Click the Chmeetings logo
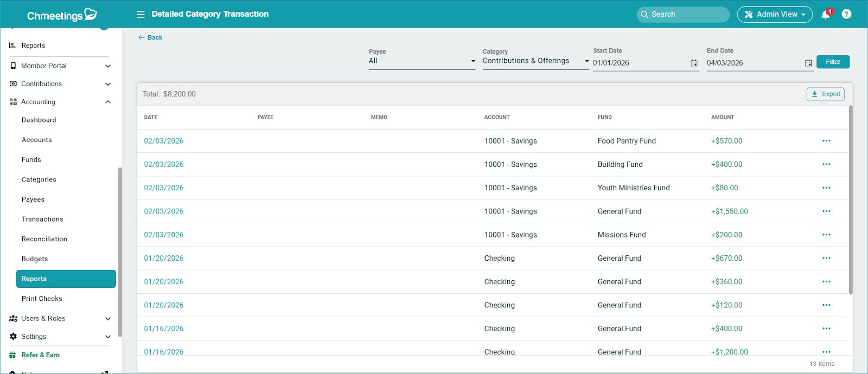Image resolution: width=868 pixels, height=374 pixels. (62, 15)
